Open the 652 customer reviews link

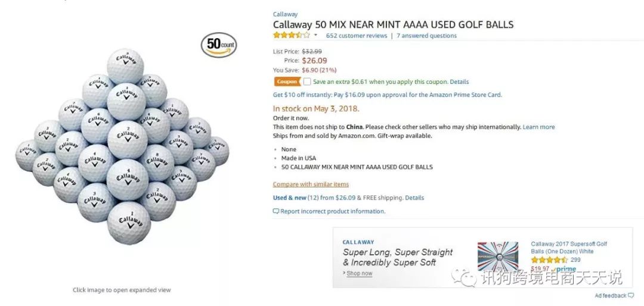coord(357,36)
